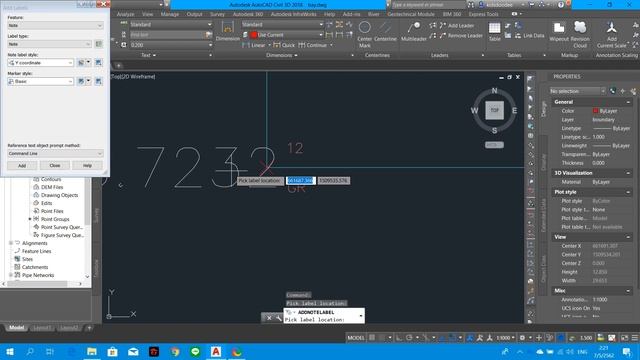Toggle ortho mode in the status bar
640x360 pixels.
[399, 338]
